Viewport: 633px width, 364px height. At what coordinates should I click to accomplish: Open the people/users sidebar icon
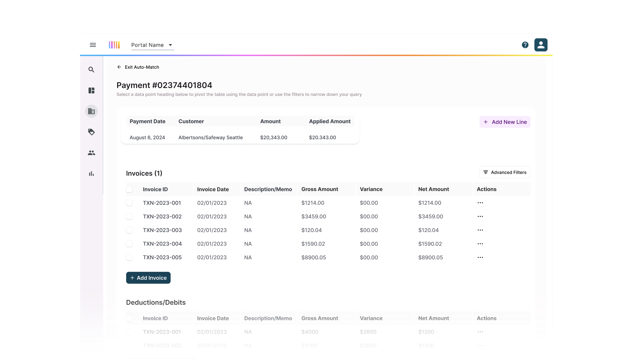(91, 153)
